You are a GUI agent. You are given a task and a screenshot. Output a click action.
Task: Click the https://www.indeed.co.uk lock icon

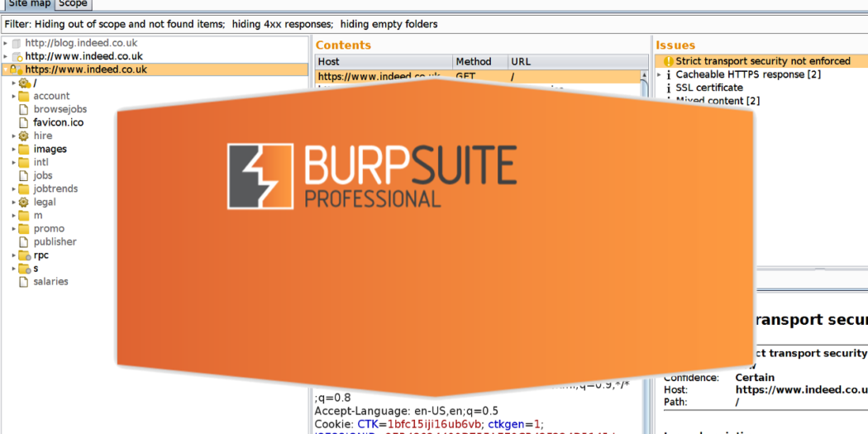pos(16,69)
